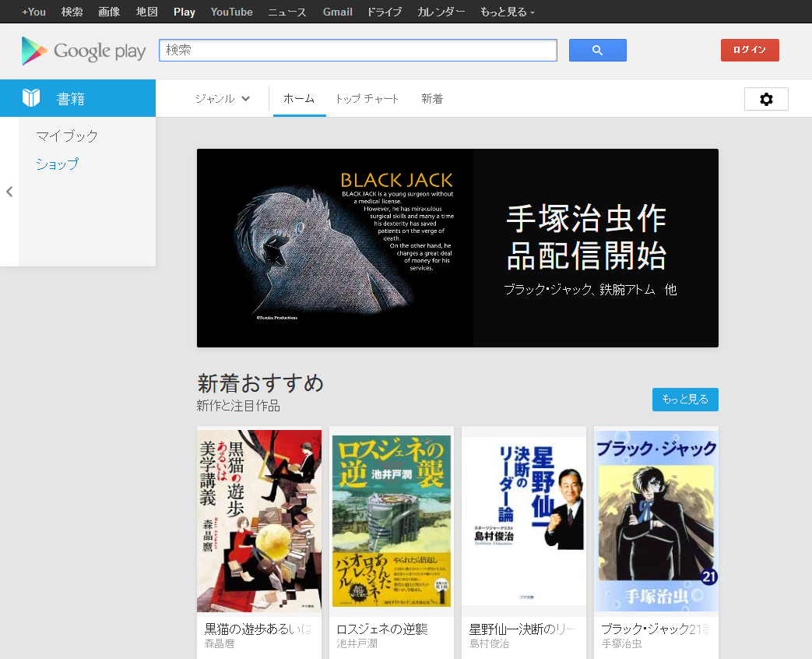The height and width of the screenshot is (659, 812).
Task: Open the settings gear menu
Action: coord(766,99)
